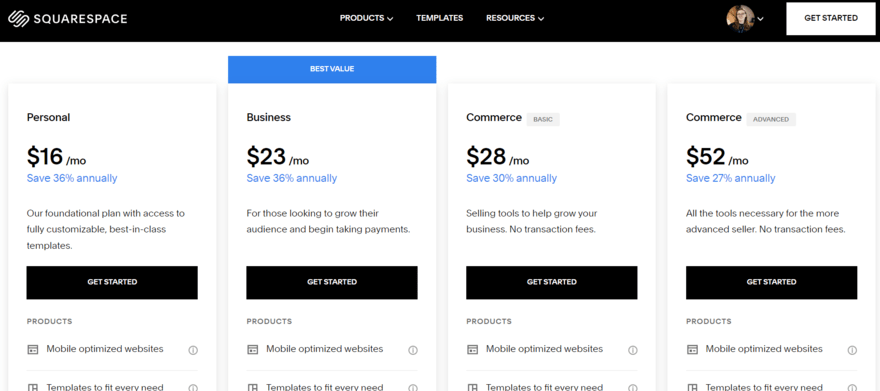880x391 pixels.
Task: Click Get Started in the top header
Action: tap(831, 19)
